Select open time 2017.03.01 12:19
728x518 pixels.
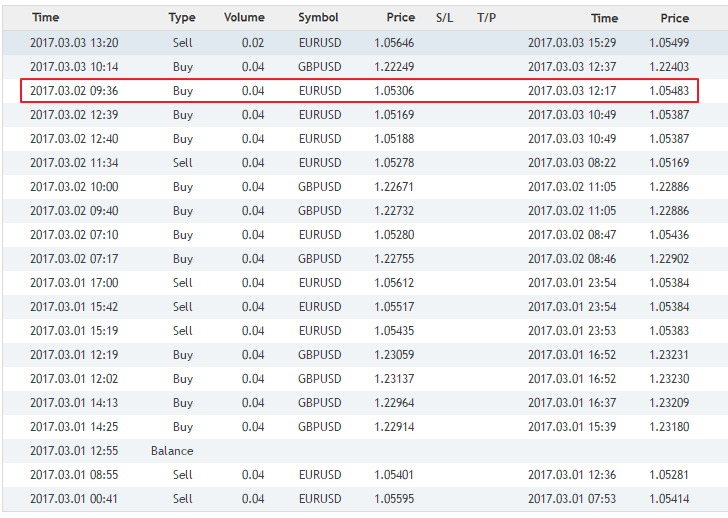(x=74, y=355)
